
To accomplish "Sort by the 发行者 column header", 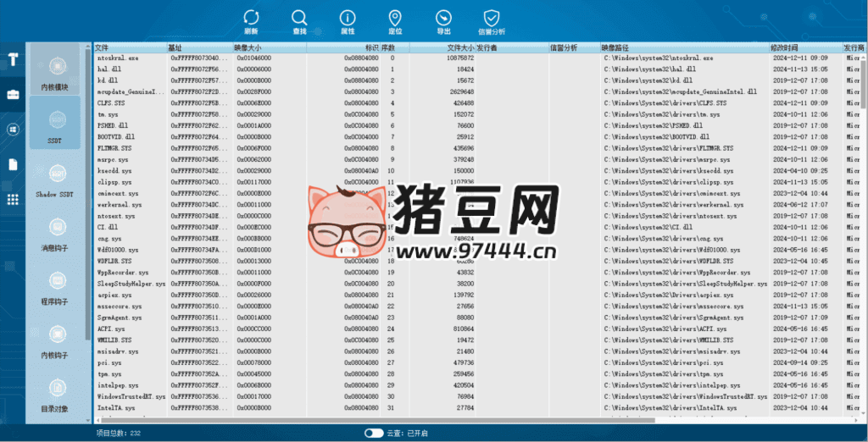I will pyautogui.click(x=512, y=48).
